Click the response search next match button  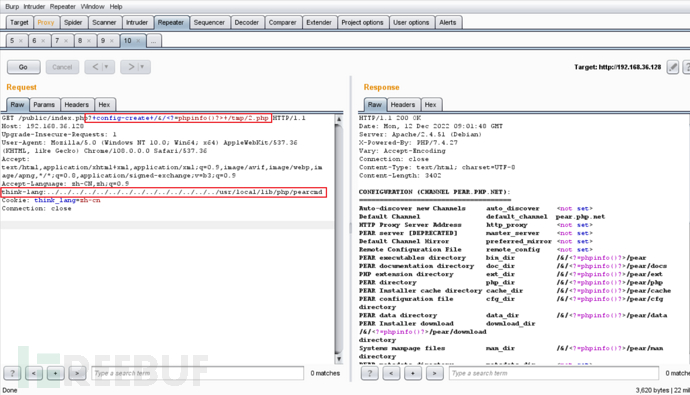434,373
